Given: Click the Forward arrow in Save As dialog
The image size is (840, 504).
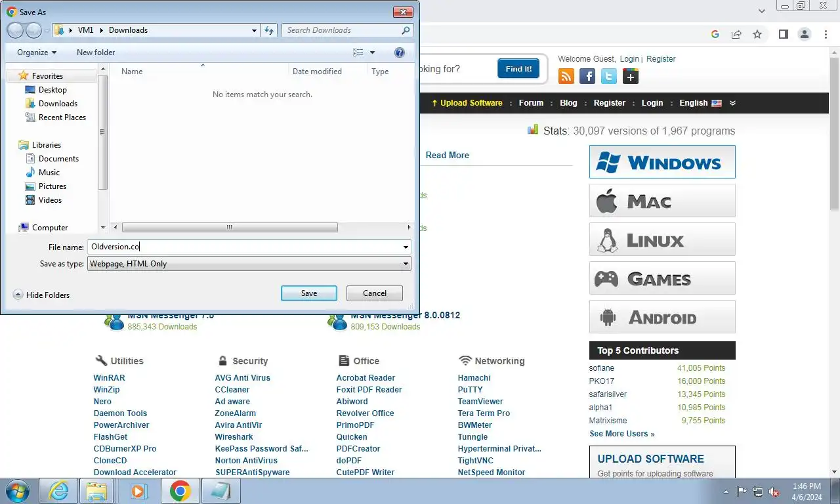Looking at the screenshot, I should 33,30.
